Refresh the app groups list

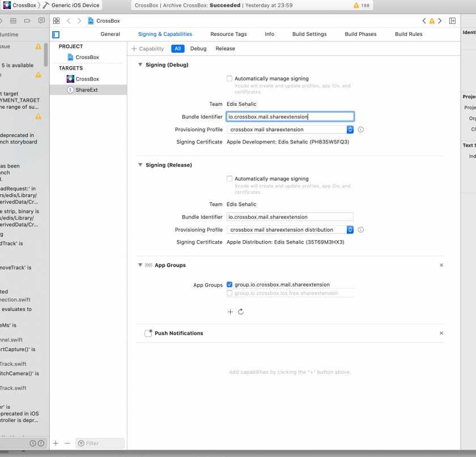[241, 311]
